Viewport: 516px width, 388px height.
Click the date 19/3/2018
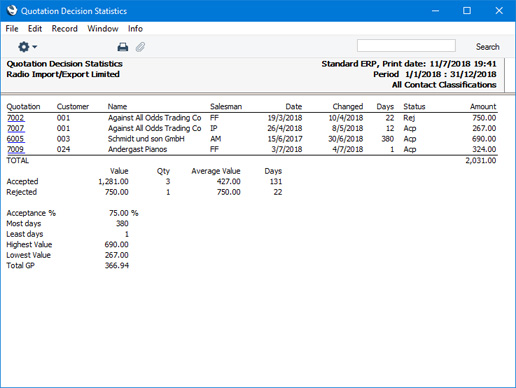pos(285,118)
